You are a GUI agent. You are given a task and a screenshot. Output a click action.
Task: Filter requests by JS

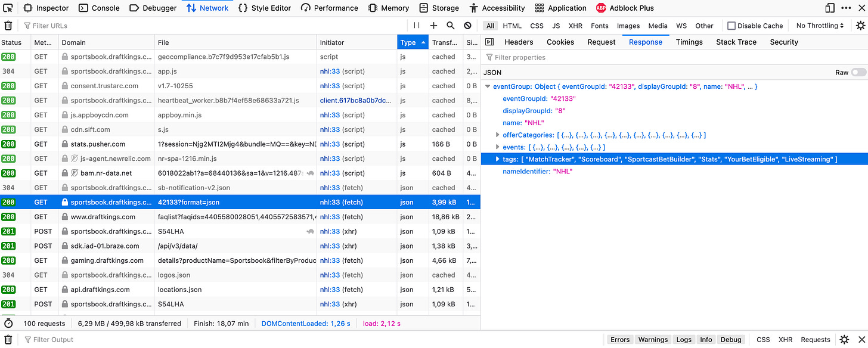click(556, 26)
